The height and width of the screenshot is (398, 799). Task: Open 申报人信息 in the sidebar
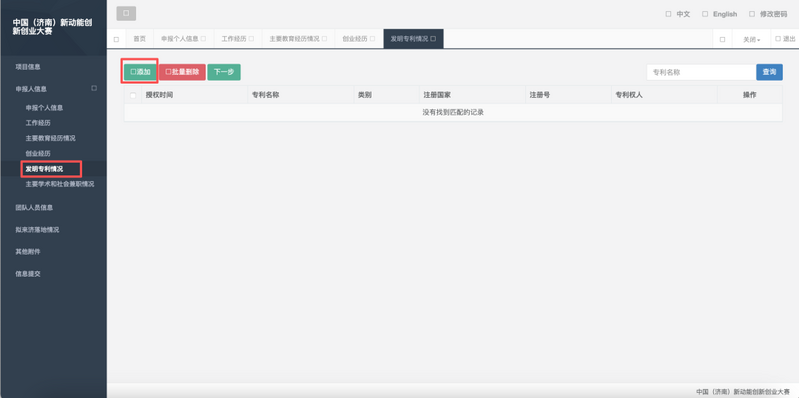pos(31,89)
